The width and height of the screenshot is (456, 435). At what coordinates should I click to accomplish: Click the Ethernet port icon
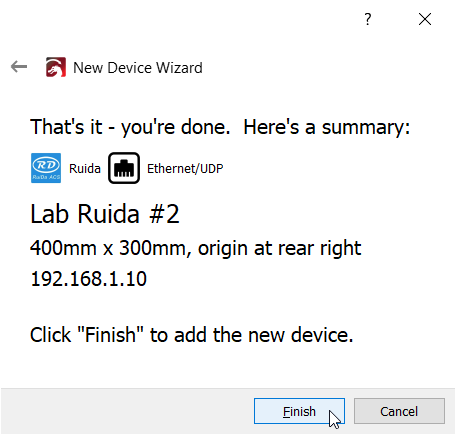[124, 168]
